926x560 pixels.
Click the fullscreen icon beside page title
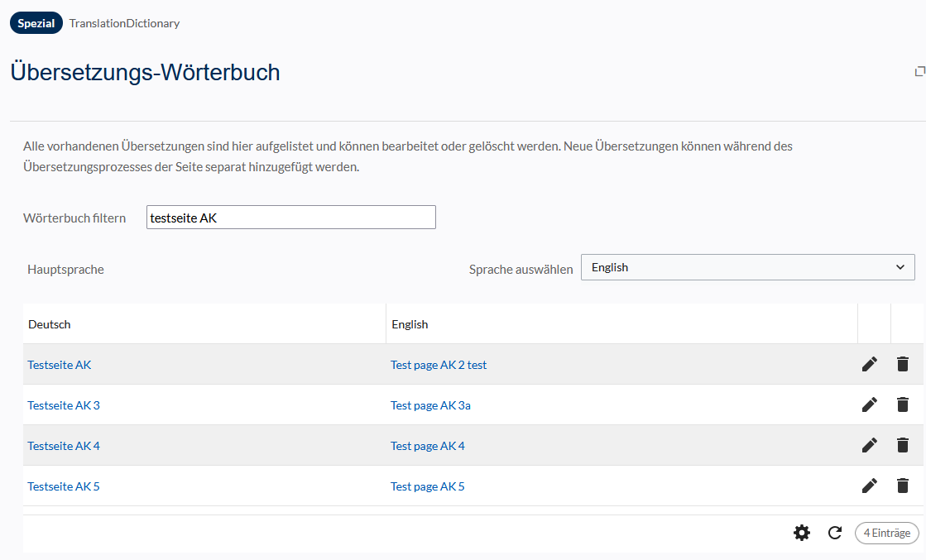click(x=919, y=72)
